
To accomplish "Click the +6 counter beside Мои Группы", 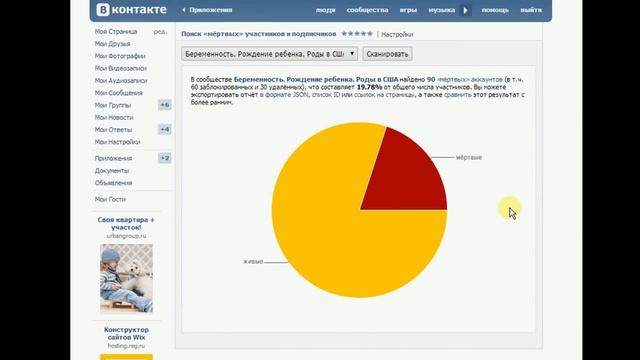I will (x=164, y=105).
